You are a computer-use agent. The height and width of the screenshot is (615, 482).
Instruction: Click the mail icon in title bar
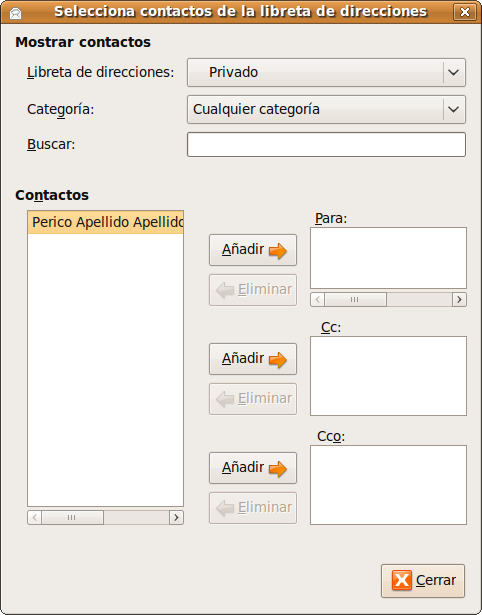coord(15,13)
